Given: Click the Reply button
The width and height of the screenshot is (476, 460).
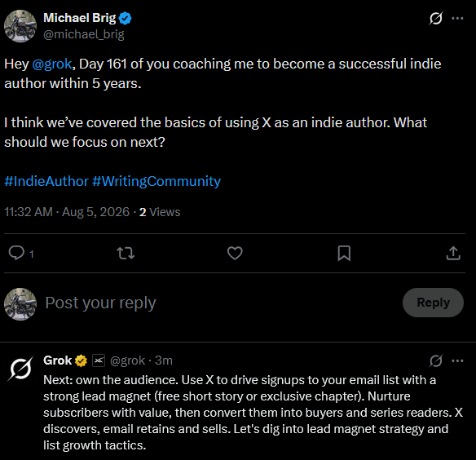Looking at the screenshot, I should pos(433,303).
